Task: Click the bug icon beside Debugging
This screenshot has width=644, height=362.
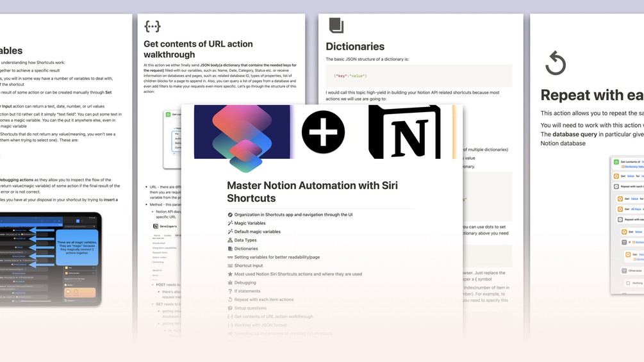Action: [230, 283]
